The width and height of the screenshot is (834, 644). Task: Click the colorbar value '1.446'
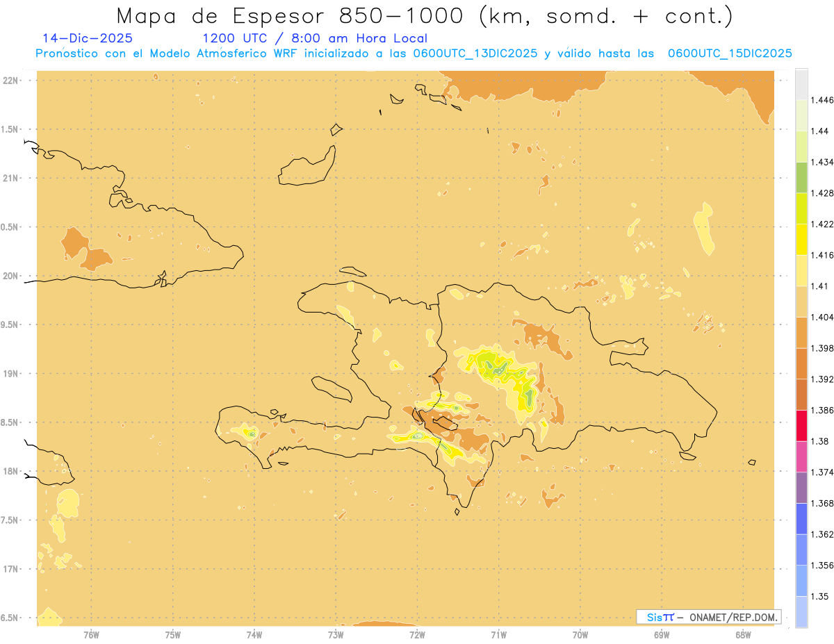point(822,101)
